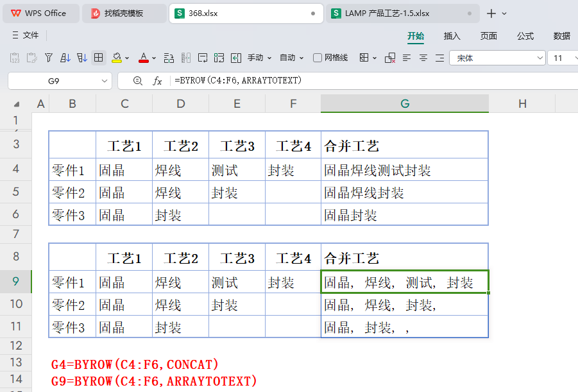Click the sort descending icon
Viewport: 578px width, 392px height.
(x=82, y=58)
